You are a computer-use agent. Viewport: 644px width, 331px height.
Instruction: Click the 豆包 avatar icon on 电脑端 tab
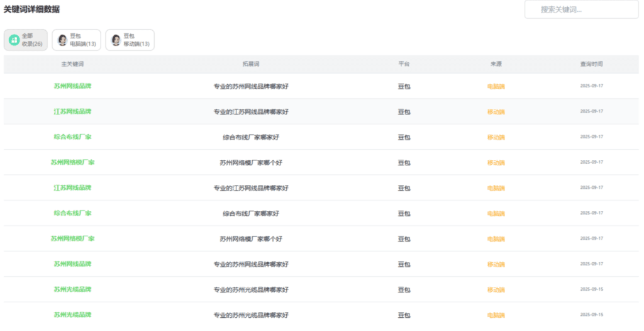click(x=62, y=40)
